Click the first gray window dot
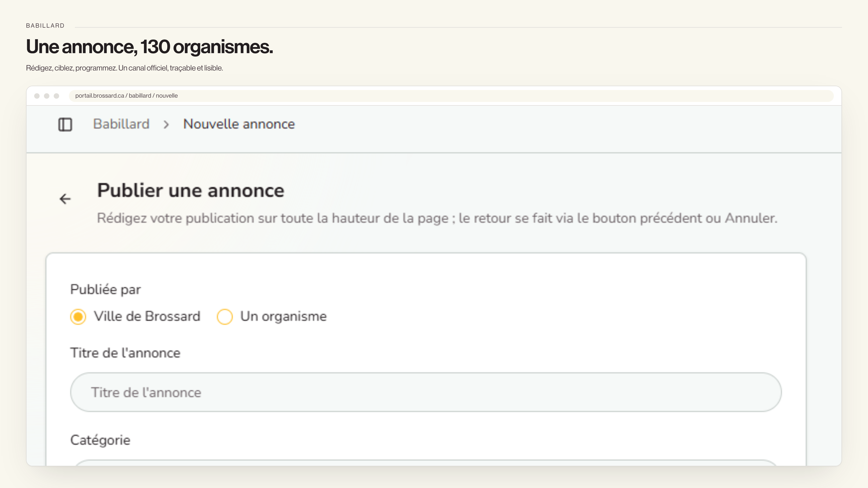The width and height of the screenshot is (868, 488). pyautogui.click(x=37, y=96)
